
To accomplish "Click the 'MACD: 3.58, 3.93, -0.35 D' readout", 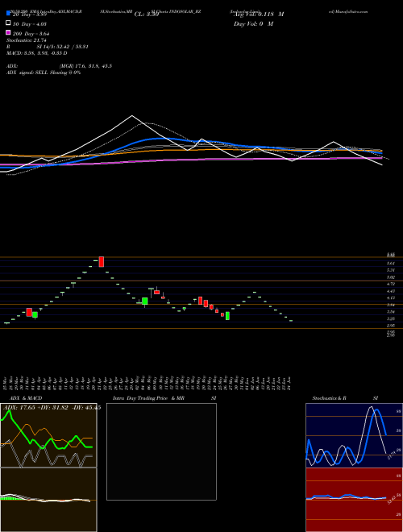I will click(36, 53).
